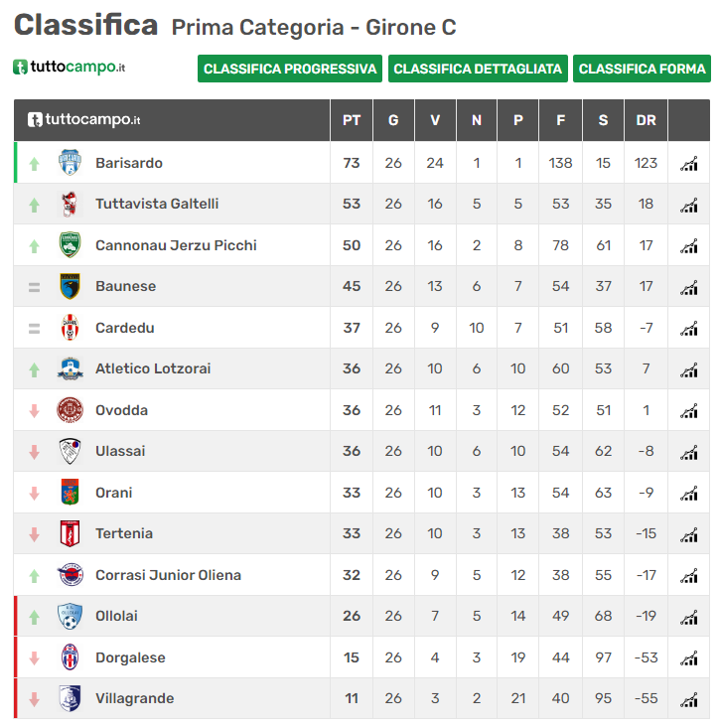Show the Classifica Forma standings
Image resolution: width=721 pixels, height=728 pixels.
(x=642, y=69)
